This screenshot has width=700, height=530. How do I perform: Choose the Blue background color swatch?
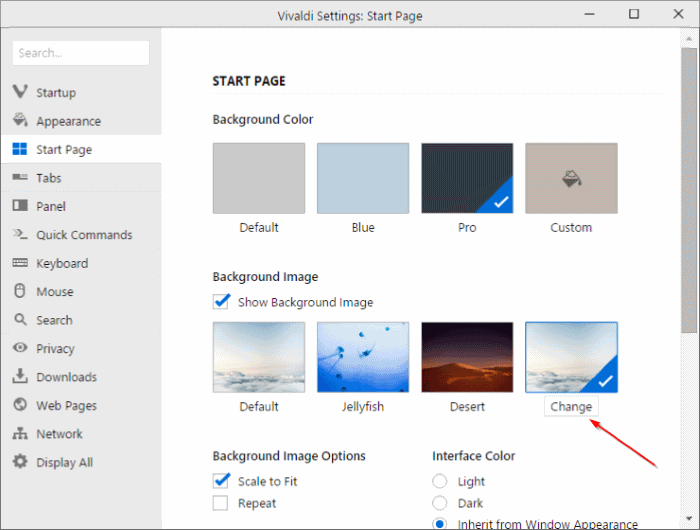pos(363,178)
